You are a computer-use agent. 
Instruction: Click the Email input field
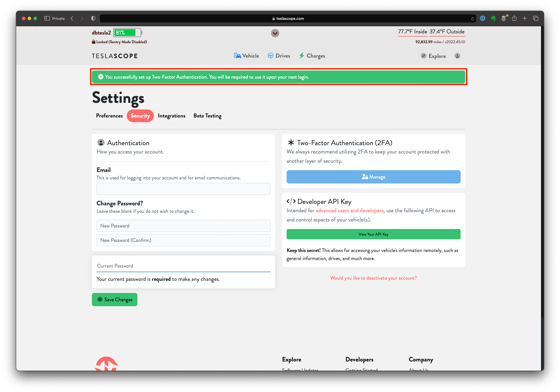coord(183,189)
